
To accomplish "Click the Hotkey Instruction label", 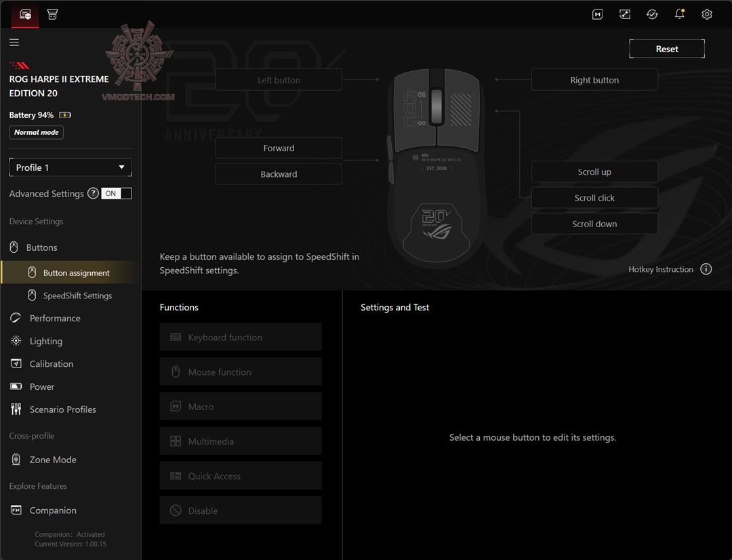I will tap(661, 269).
